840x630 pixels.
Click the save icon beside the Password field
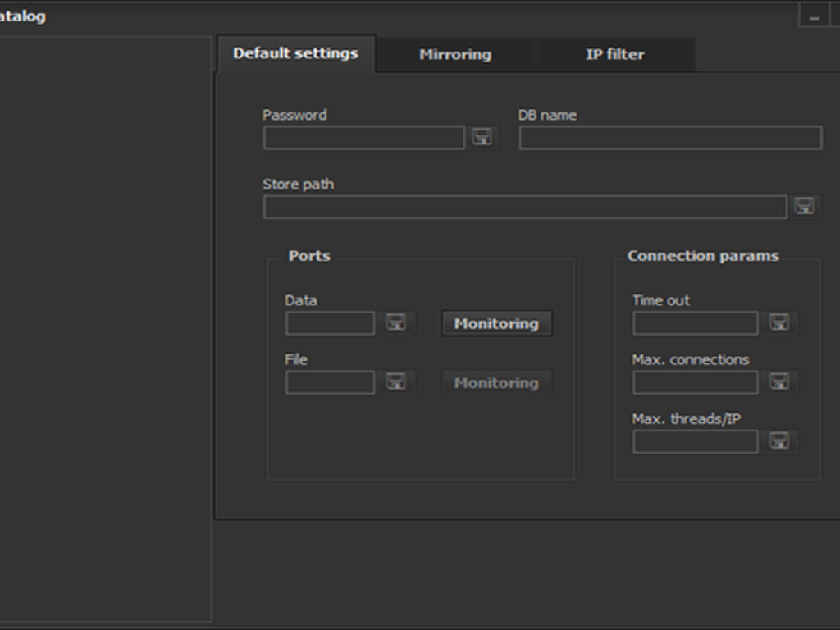click(482, 137)
